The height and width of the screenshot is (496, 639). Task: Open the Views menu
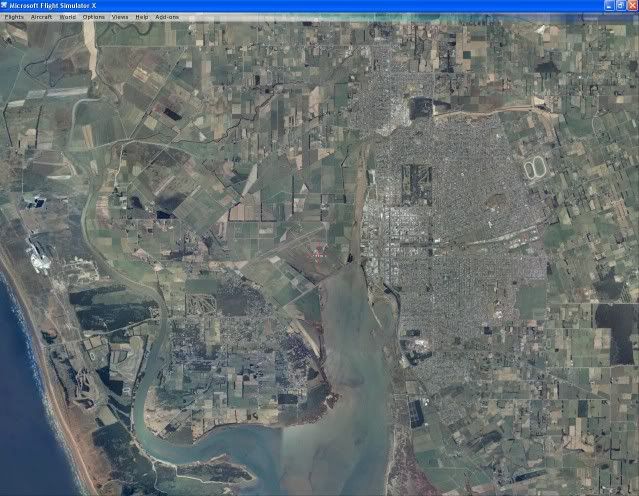[x=119, y=17]
